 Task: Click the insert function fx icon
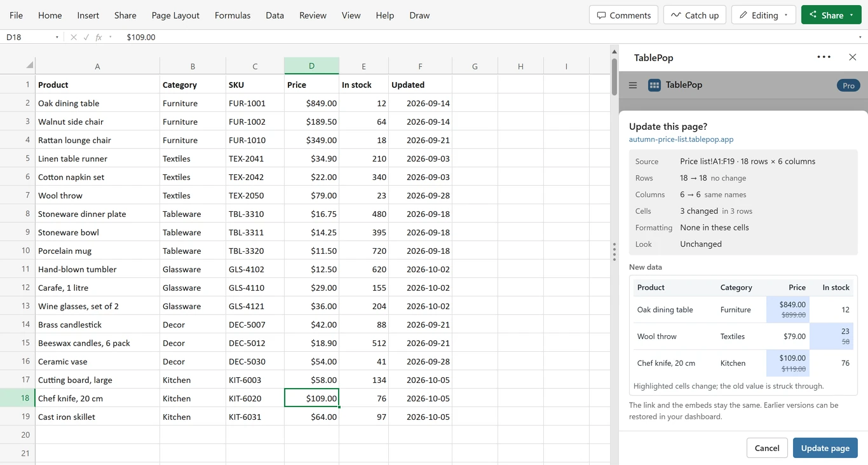click(98, 38)
